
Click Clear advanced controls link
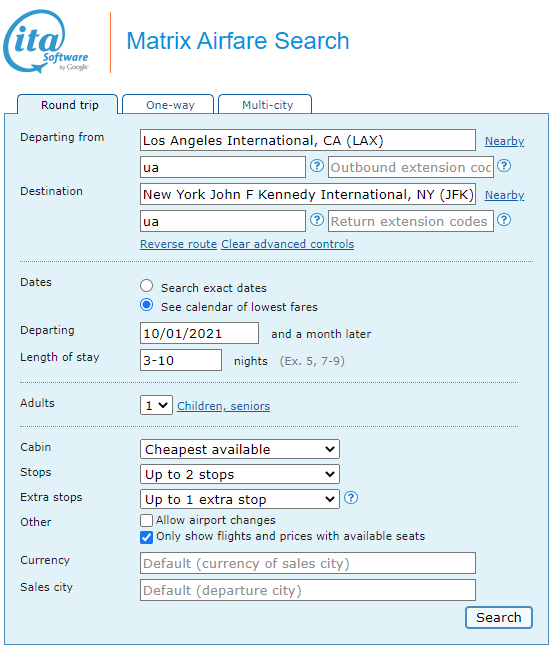click(x=287, y=244)
